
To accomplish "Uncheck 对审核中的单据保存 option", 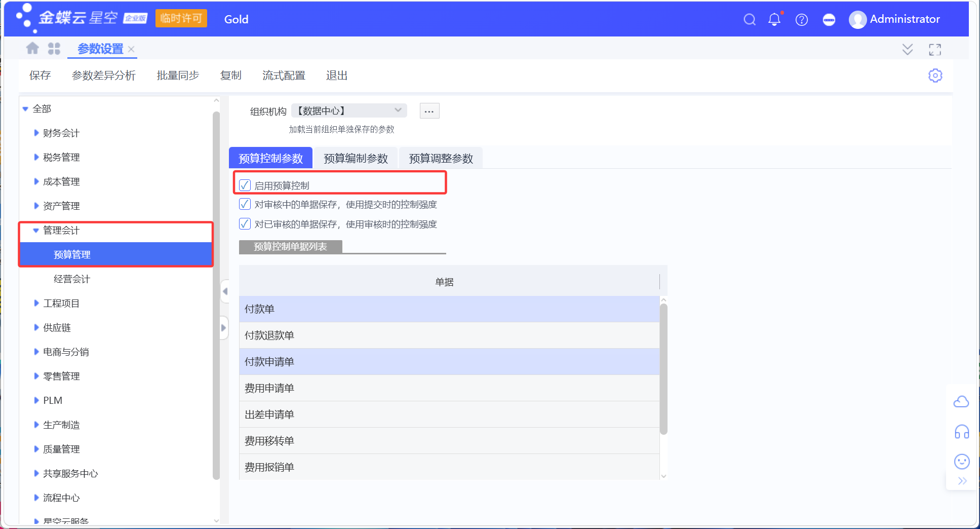I will [x=245, y=204].
